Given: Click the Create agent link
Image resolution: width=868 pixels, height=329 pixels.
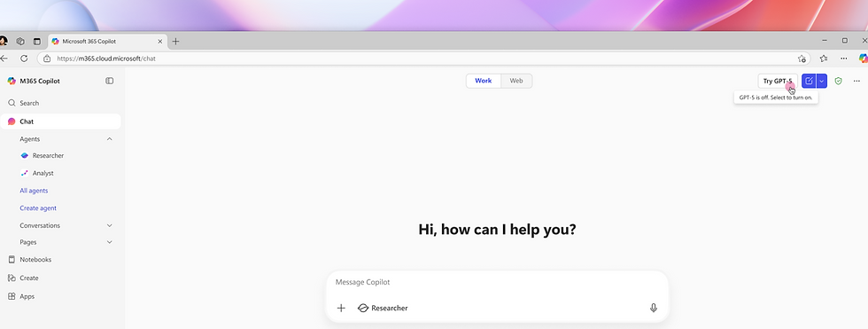Looking at the screenshot, I should 38,208.
